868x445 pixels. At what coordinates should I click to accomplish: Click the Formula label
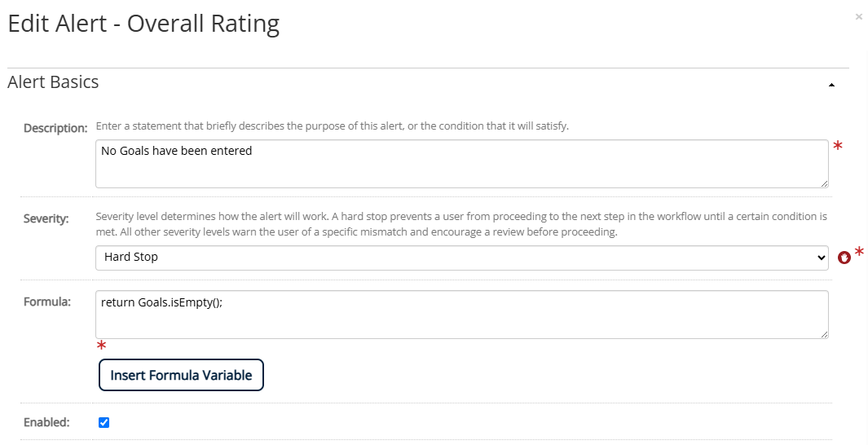click(47, 302)
